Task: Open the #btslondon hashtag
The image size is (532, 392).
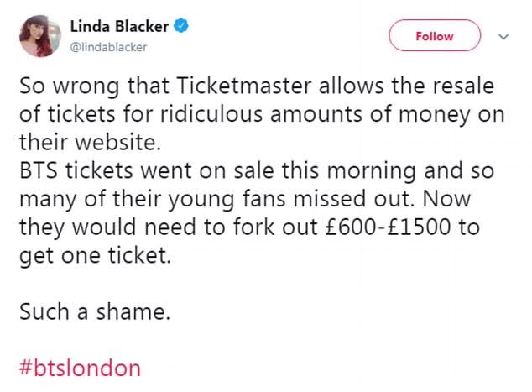Action: tap(80, 368)
